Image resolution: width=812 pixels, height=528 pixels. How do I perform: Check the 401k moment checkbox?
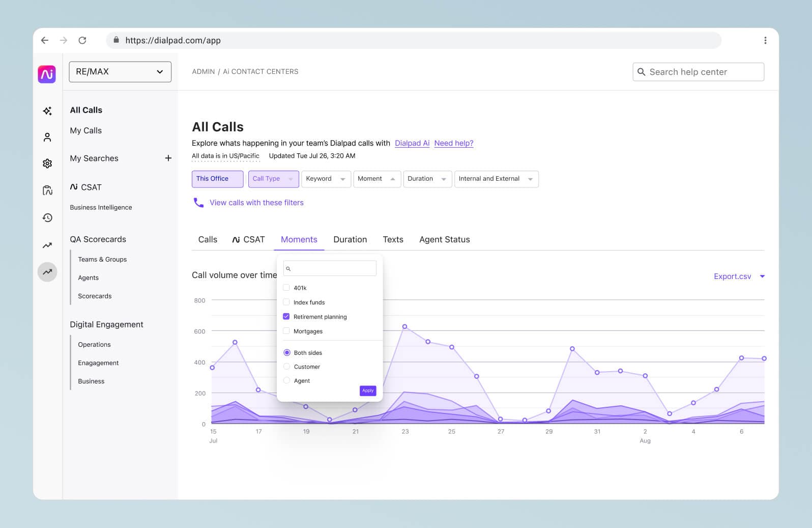(286, 288)
